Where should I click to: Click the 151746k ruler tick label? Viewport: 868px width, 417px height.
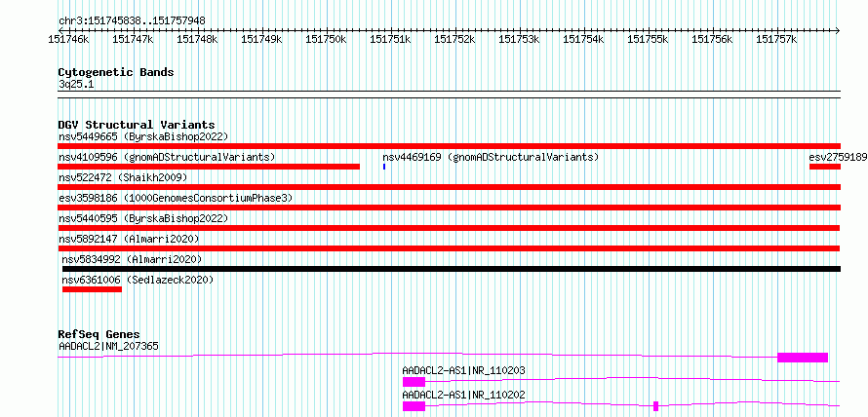pos(68,39)
